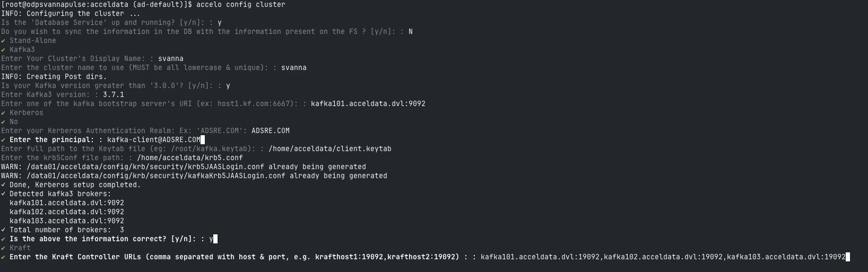868x272 pixels.
Task: Click the checkmark beside "Stand-Alone"
Action: point(3,41)
